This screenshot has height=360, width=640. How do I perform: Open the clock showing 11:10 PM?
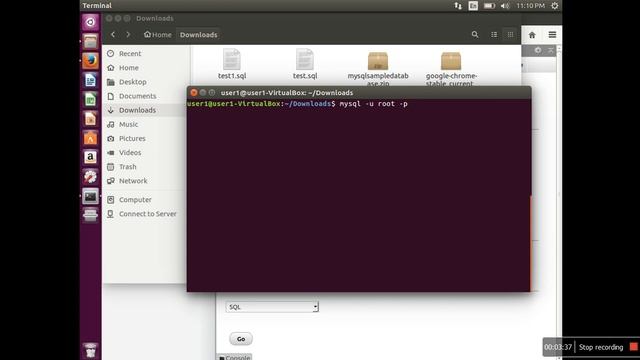[530, 6]
